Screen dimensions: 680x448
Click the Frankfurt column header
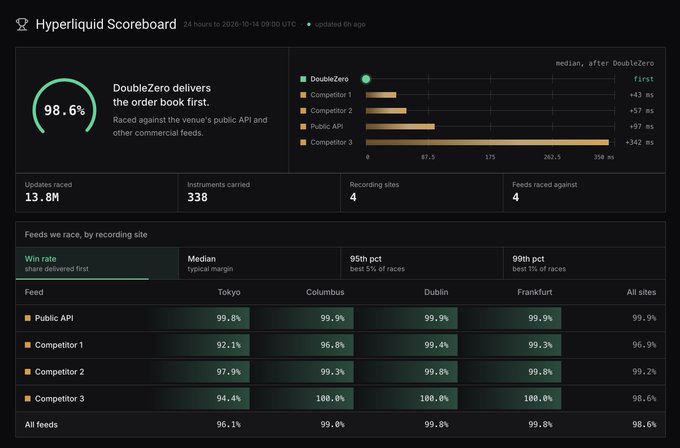click(535, 292)
